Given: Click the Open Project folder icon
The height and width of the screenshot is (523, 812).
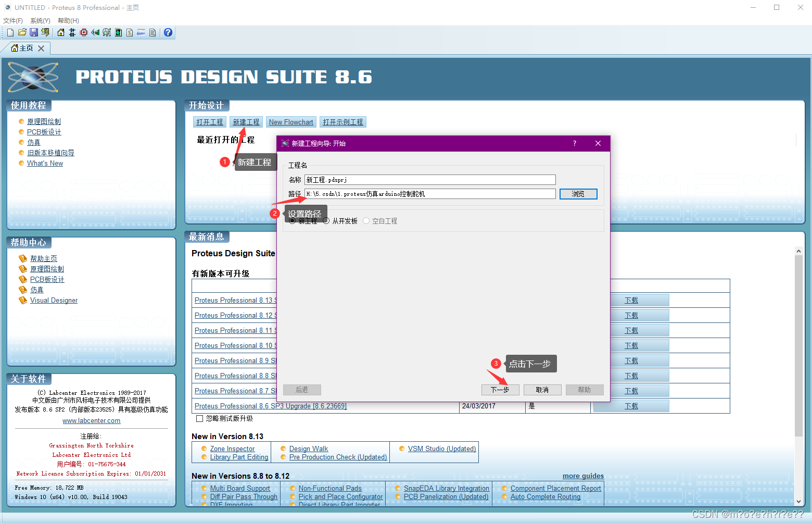Looking at the screenshot, I should (22, 32).
